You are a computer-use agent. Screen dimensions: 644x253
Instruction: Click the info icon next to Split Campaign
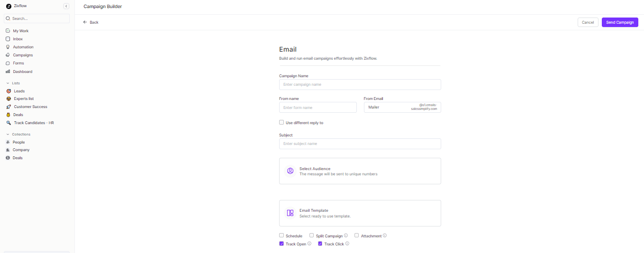[x=346, y=235]
